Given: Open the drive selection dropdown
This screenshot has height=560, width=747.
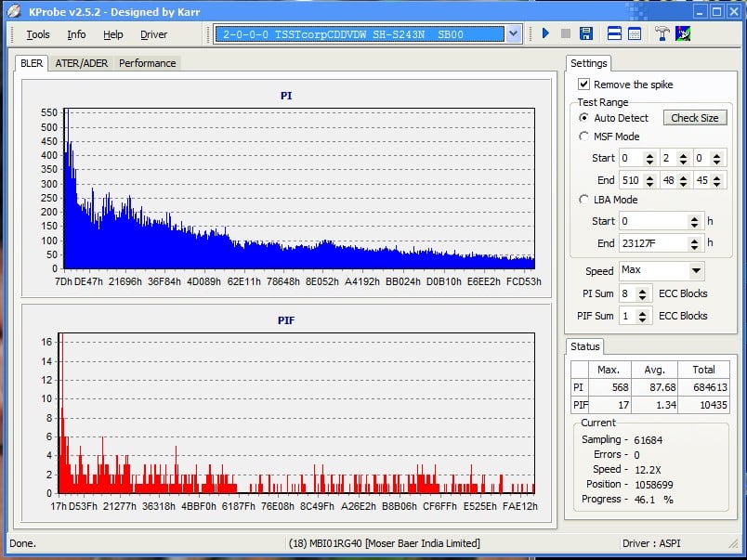Looking at the screenshot, I should point(514,34).
